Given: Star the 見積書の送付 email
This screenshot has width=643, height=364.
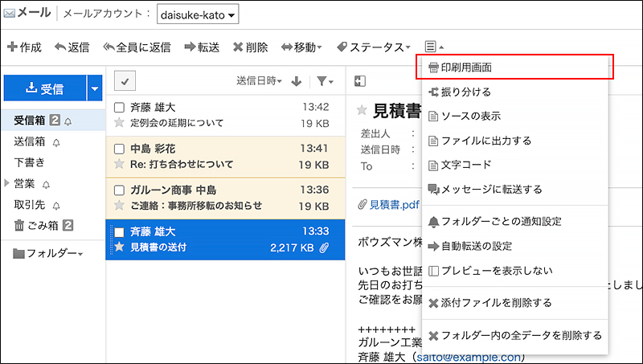Looking at the screenshot, I should 119,247.
